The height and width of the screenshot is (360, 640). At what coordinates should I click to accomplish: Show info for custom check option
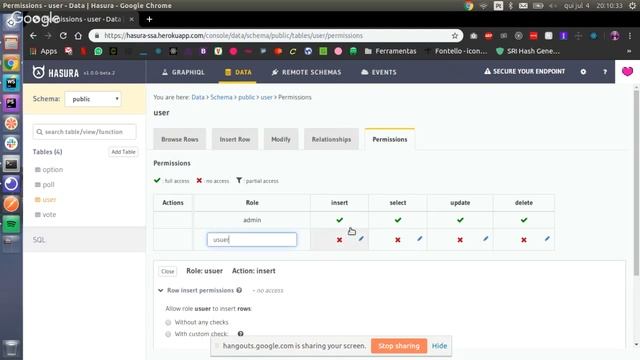click(x=240, y=334)
